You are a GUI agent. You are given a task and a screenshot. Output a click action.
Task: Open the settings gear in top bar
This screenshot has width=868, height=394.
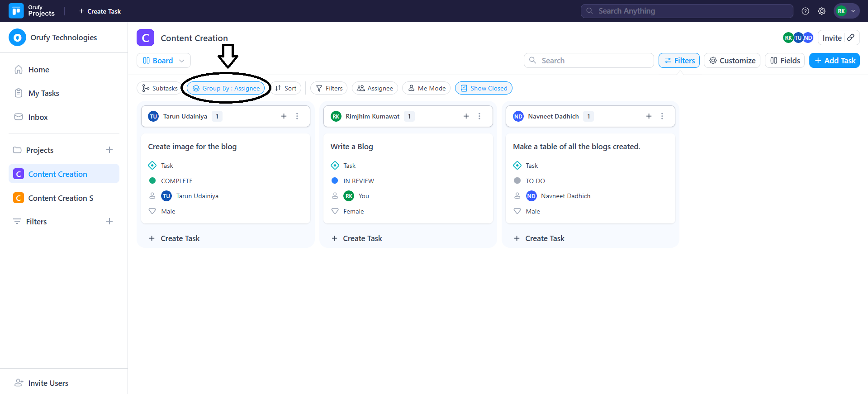tap(821, 11)
